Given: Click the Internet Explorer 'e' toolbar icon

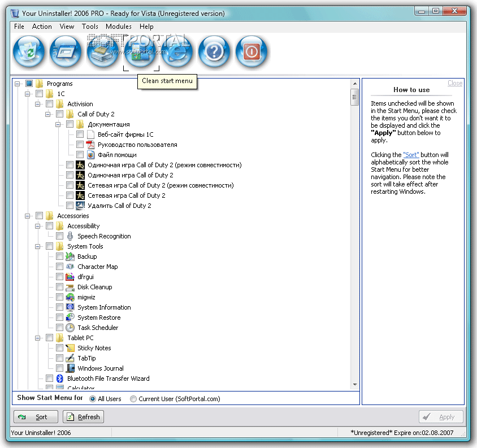Looking at the screenshot, I should 177,51.
